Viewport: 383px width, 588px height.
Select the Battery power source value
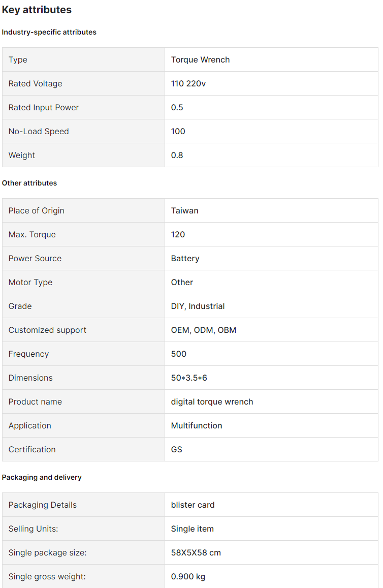coord(185,258)
